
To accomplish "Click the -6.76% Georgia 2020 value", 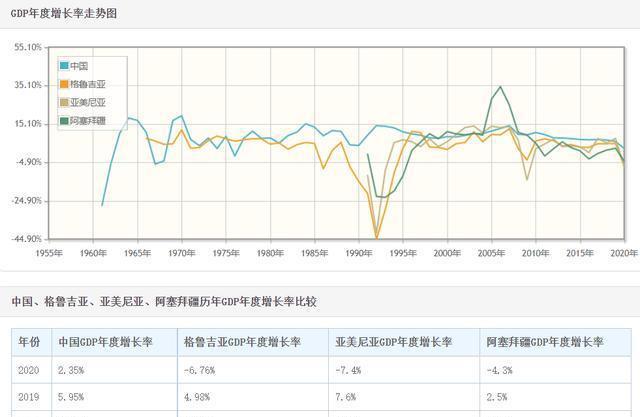I will (199, 370).
